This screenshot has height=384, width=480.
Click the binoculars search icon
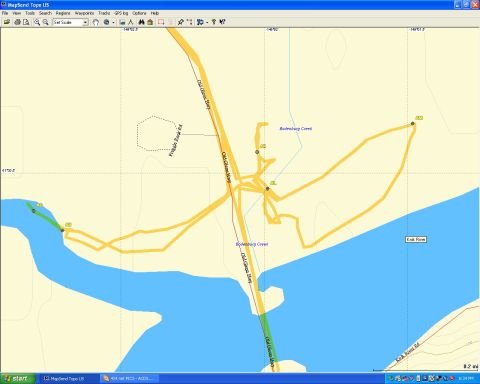pyautogui.click(x=142, y=22)
